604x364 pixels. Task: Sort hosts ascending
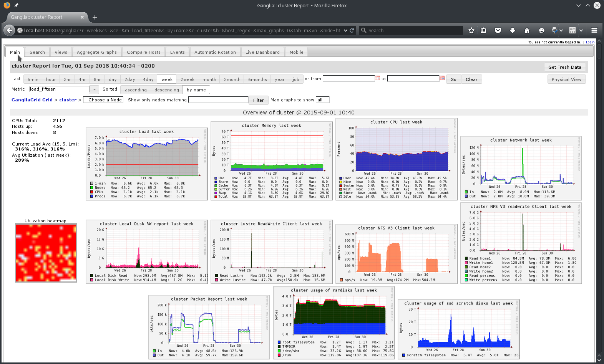(136, 90)
